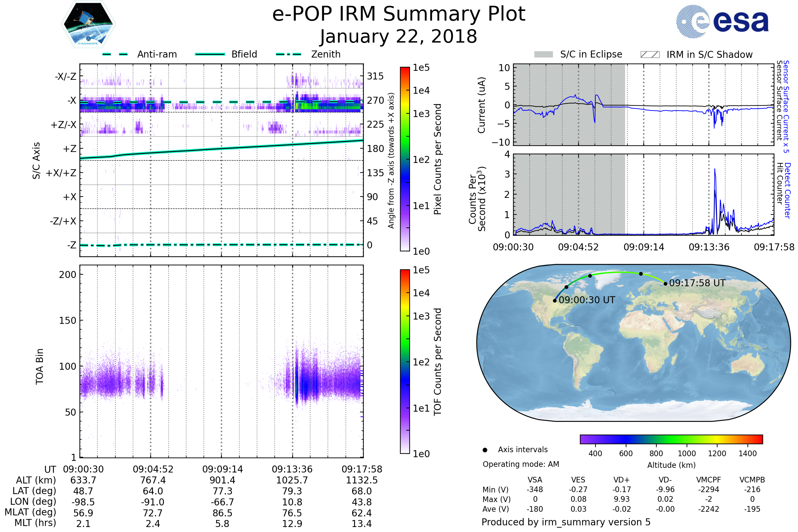Screen dimensions: 798x532
Task: Click the Altitude (km) color bar
Action: coord(671,439)
